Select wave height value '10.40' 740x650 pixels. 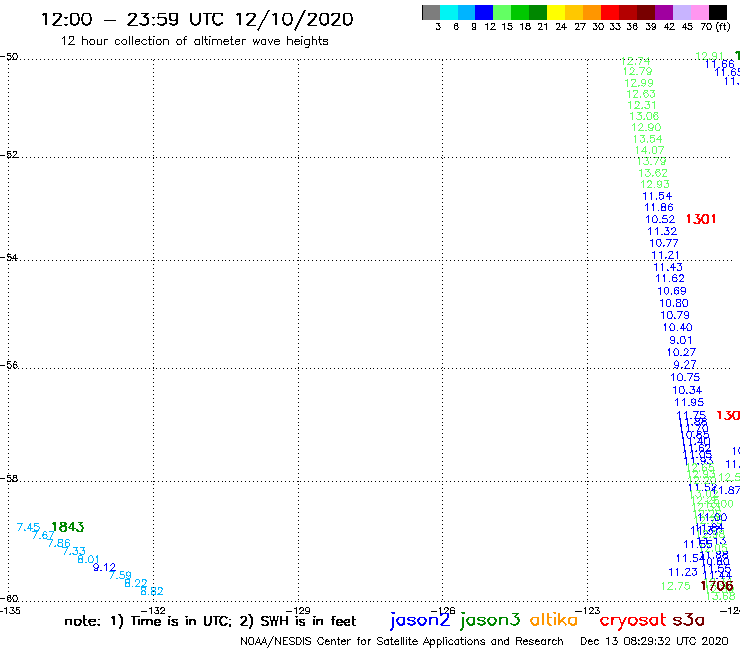tap(677, 327)
